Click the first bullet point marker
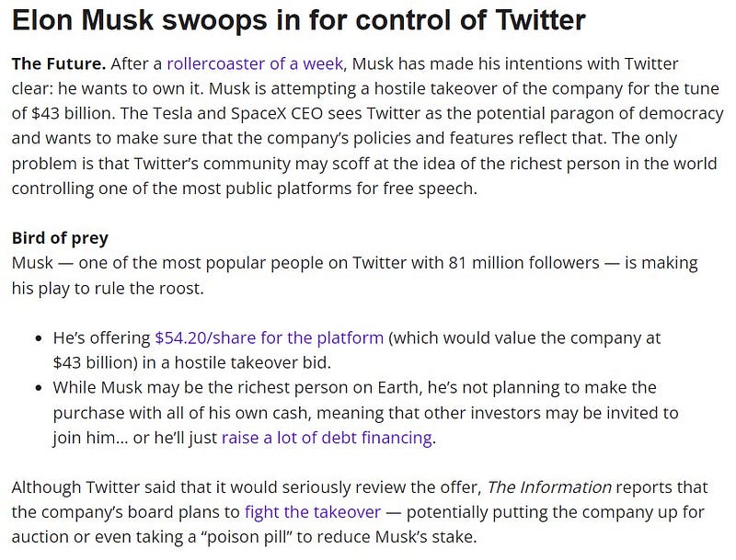The width and height of the screenshot is (736, 560). click(39, 338)
